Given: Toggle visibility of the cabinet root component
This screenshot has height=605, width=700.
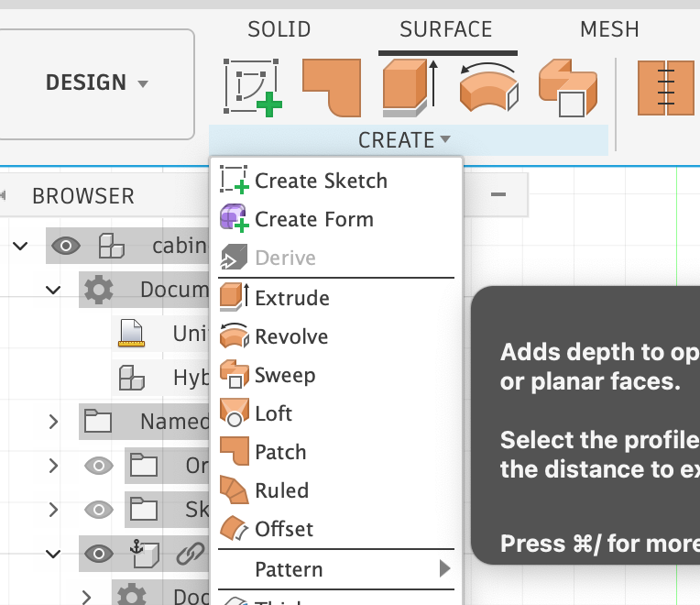Looking at the screenshot, I should (66, 246).
